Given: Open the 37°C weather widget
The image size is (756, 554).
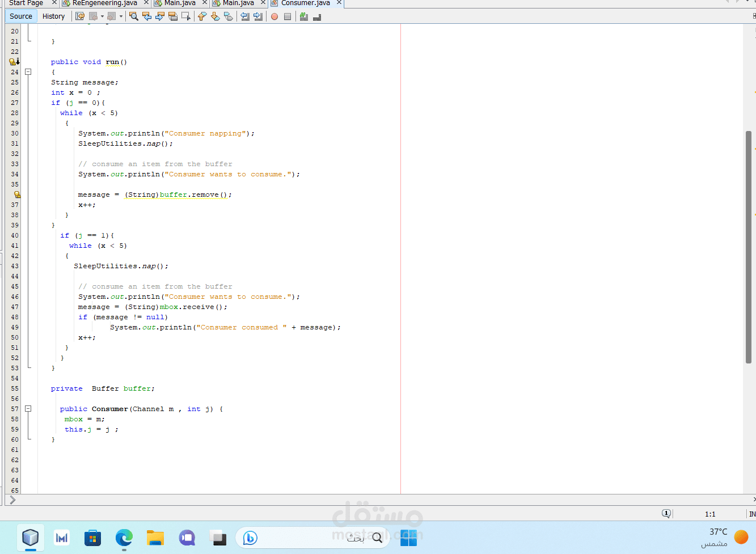Looking at the screenshot, I should (725, 538).
